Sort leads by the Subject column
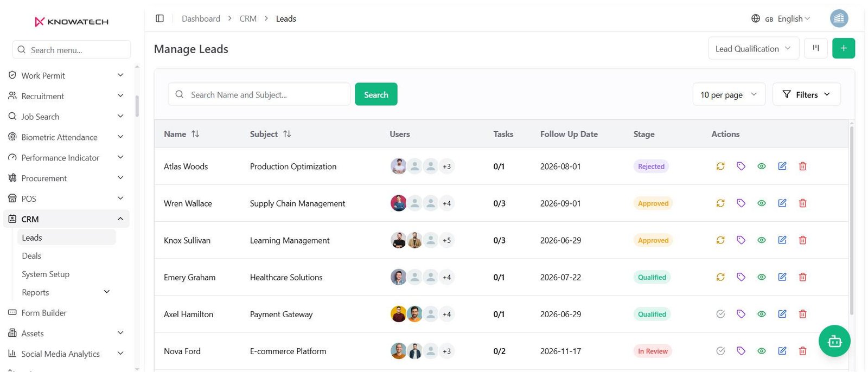The image size is (868, 372). coord(287,134)
